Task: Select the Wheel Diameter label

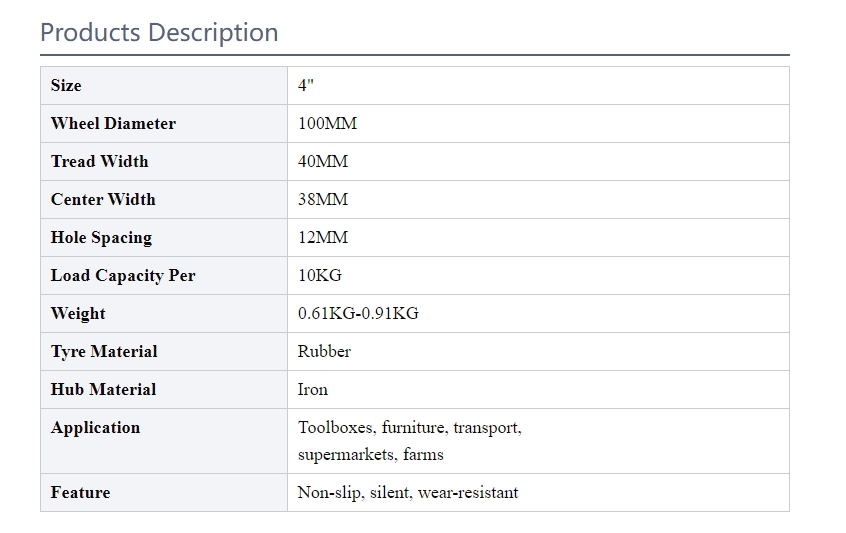Action: (113, 124)
